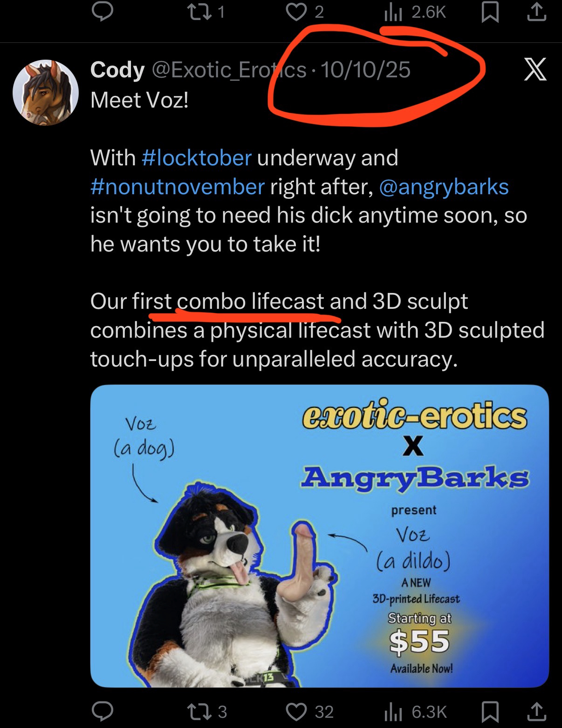
Task: Open Cody's horse avatar profile picture
Action: coord(46,92)
